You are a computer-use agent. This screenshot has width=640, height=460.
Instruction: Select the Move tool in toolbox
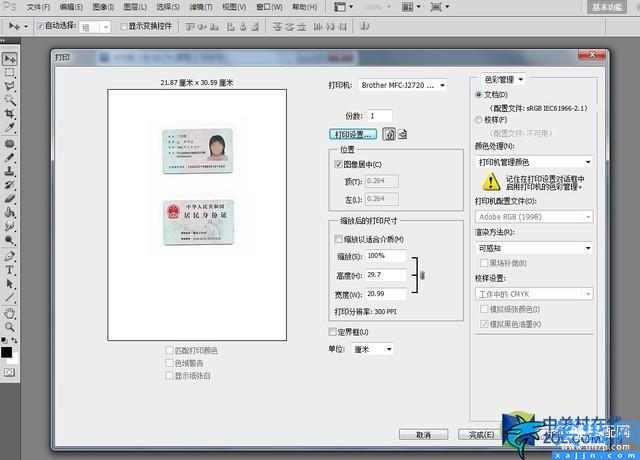(x=9, y=59)
